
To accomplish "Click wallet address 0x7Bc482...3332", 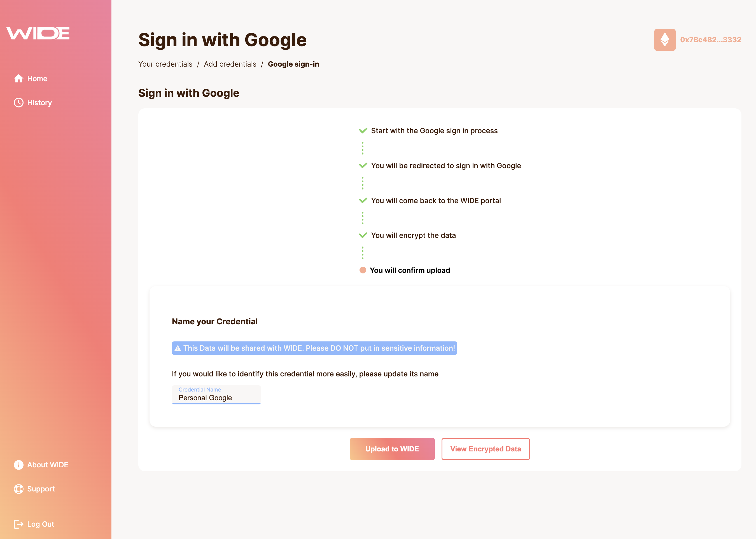I will point(711,40).
